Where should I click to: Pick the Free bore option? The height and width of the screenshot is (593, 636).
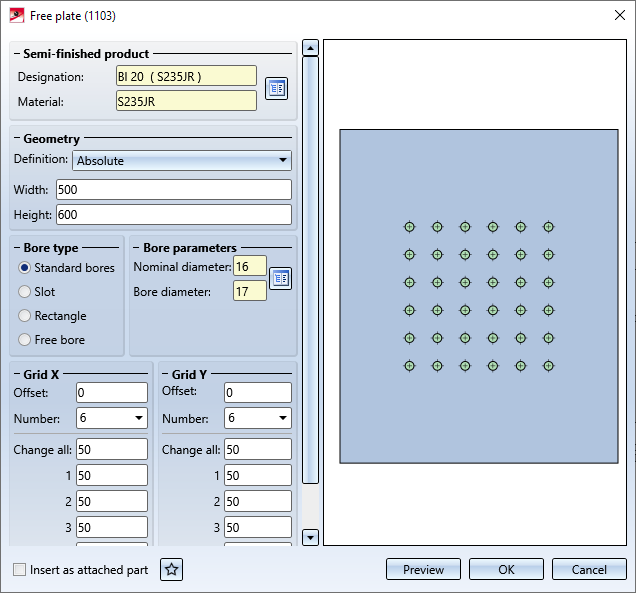pyautogui.click(x=25, y=340)
